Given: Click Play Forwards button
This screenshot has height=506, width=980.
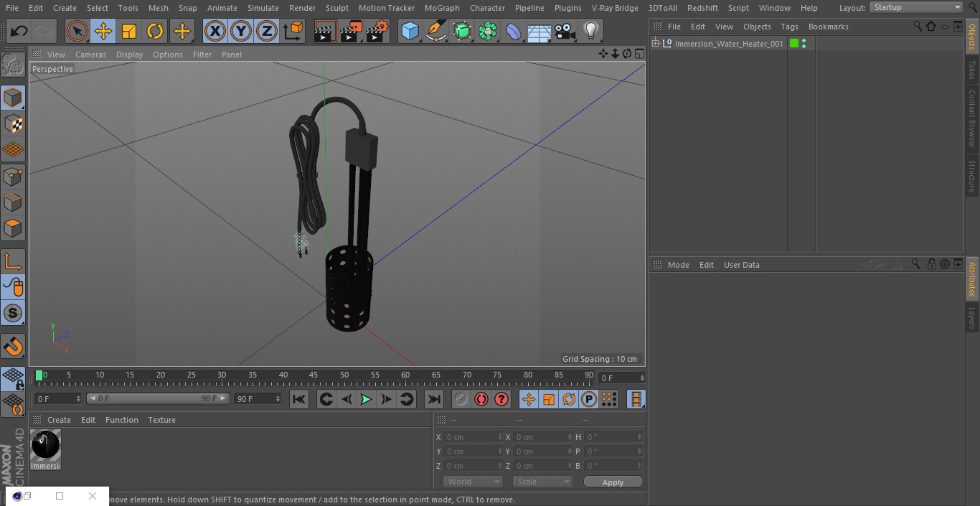Looking at the screenshot, I should (x=366, y=399).
